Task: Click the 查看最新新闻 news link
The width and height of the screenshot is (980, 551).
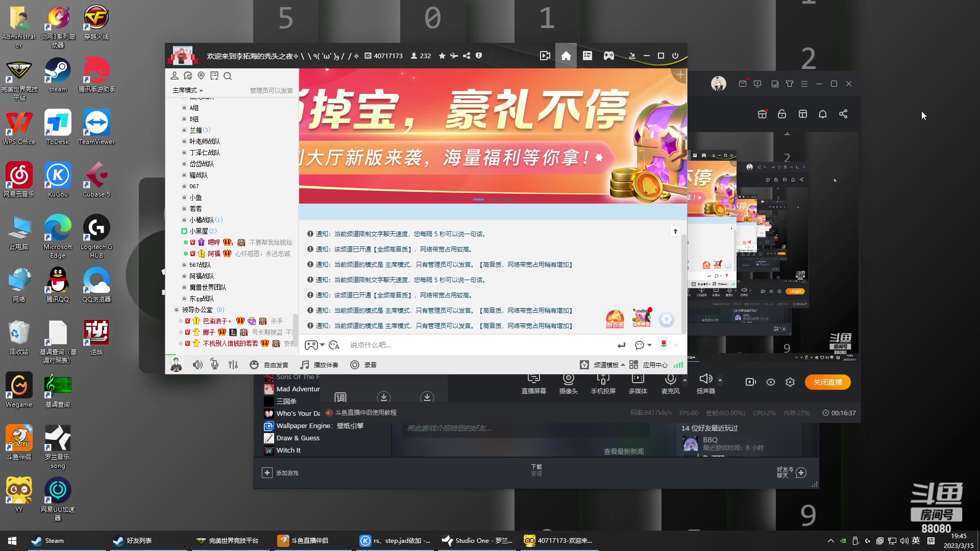Action: [623, 451]
